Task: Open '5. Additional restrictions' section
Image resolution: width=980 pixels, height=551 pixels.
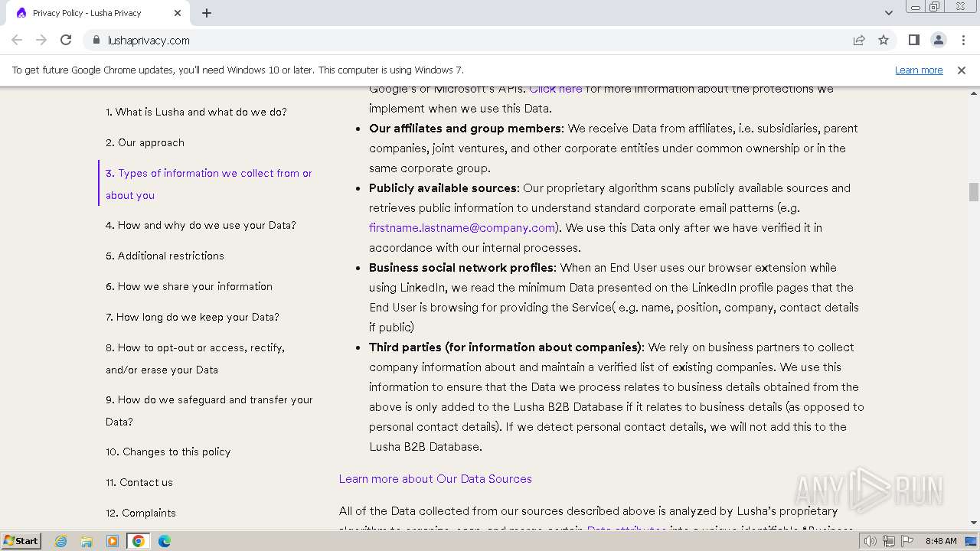Action: 165,256
